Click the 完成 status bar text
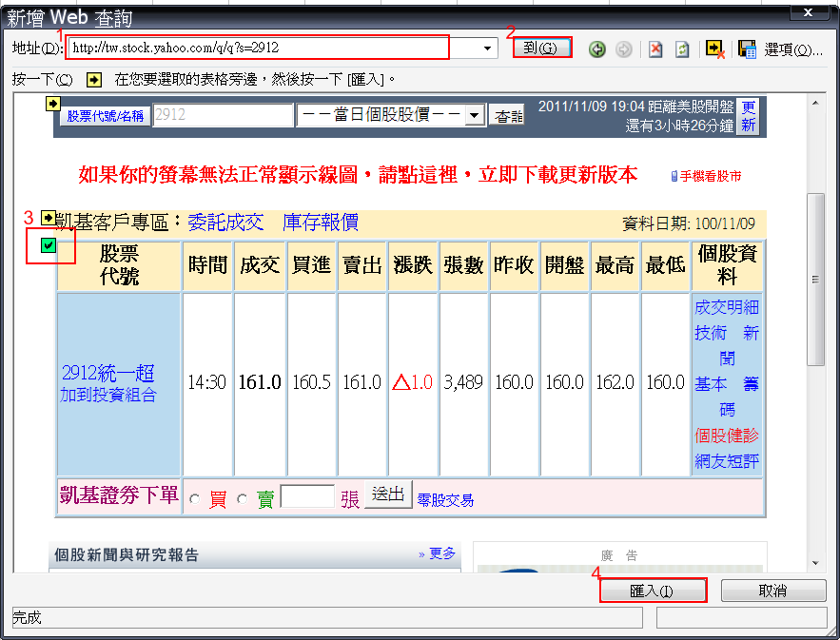Image resolution: width=840 pixels, height=640 pixels. [x=27, y=617]
